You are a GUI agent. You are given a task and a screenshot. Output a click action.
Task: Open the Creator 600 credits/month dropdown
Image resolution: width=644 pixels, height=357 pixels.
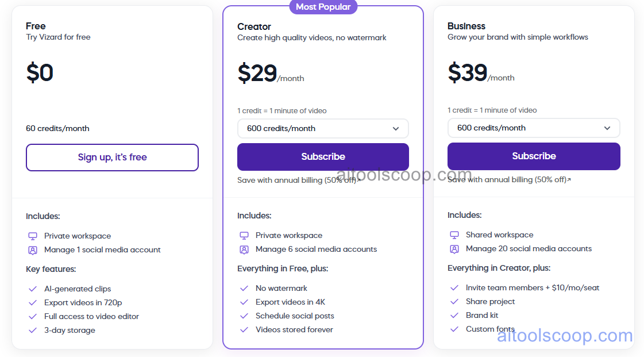coord(323,128)
